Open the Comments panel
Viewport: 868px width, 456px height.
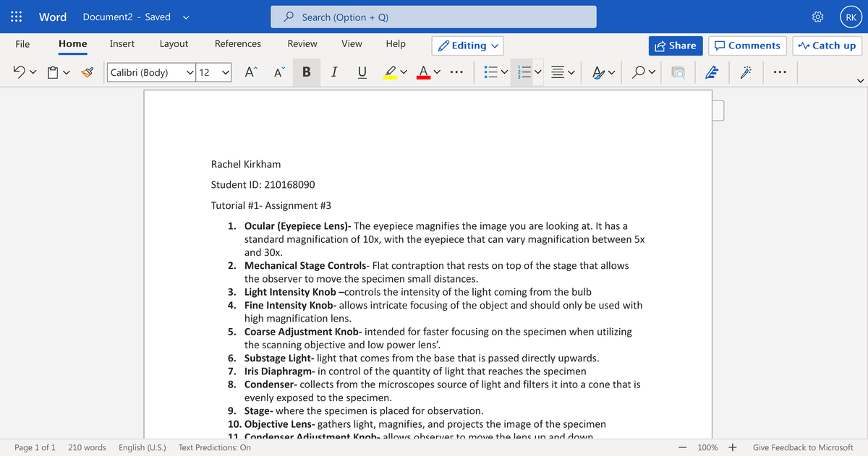click(747, 46)
